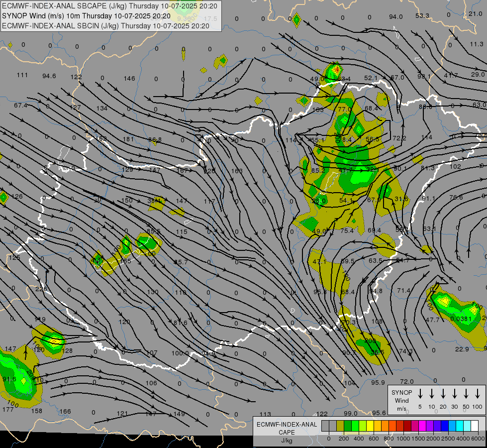Click the 1000 tick label in the CAPE legend
487x448 pixels.
(403, 439)
